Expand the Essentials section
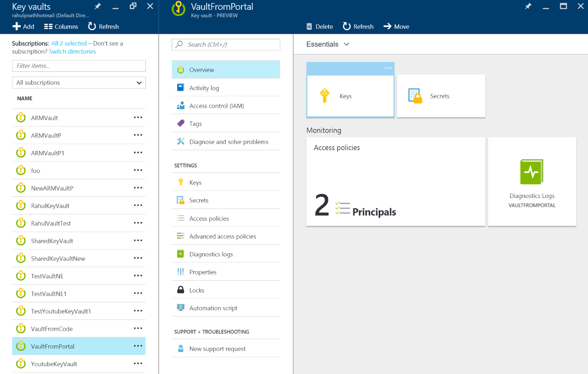The width and height of the screenshot is (588, 374). click(x=328, y=44)
